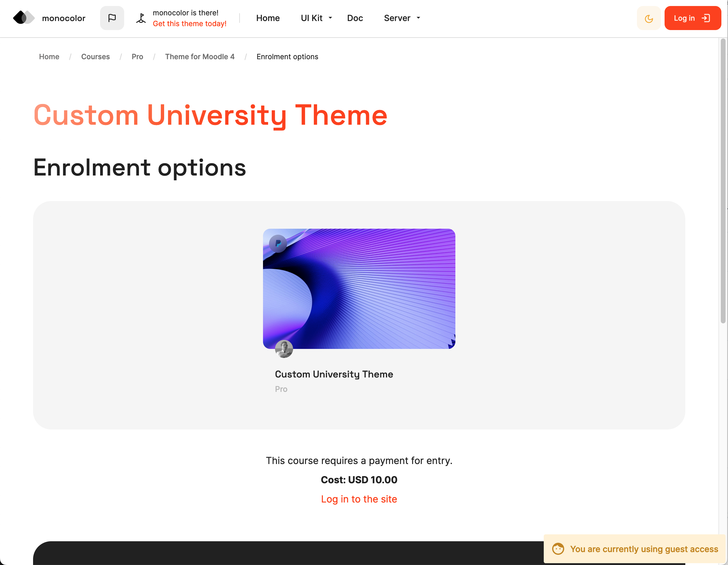Open the Home navigation item
This screenshot has width=728, height=565.
point(268,18)
